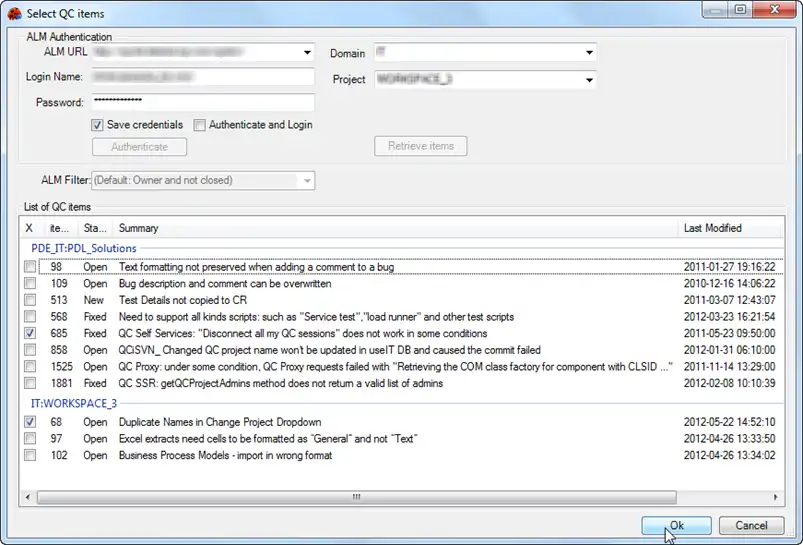Click the Password field
The image size is (803, 545).
203,102
